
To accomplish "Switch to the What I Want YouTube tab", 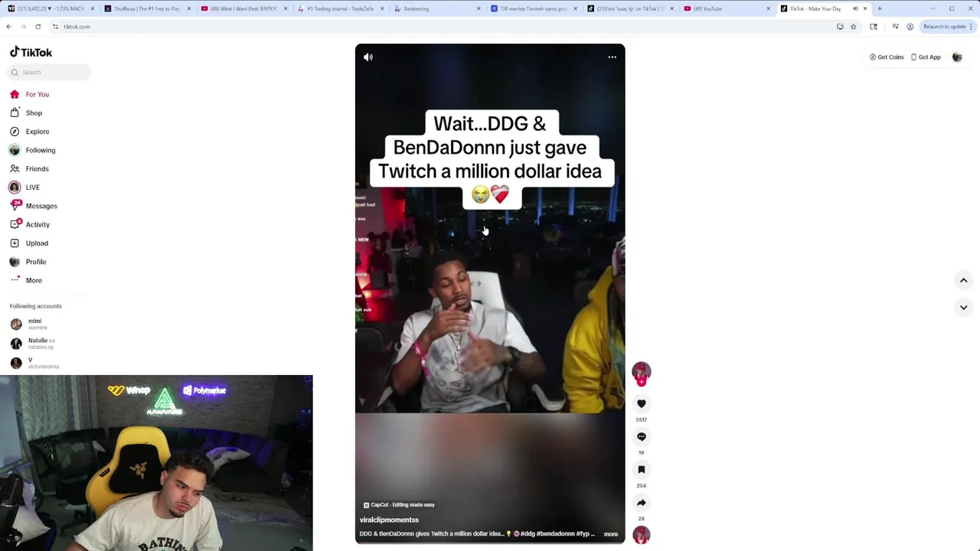I will (x=243, y=8).
